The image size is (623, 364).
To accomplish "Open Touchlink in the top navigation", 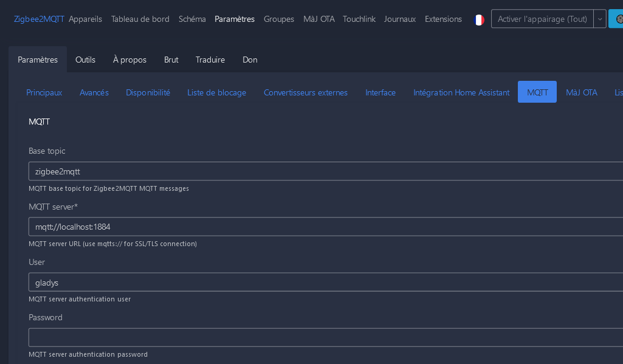I will click(359, 19).
